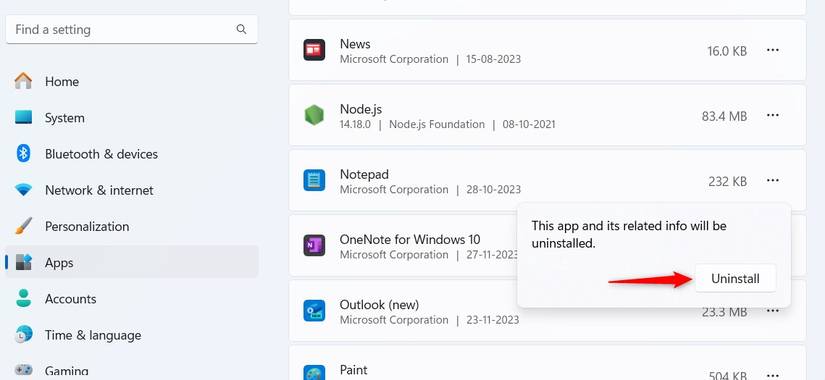
Task: Click the search magnifier icon
Action: (x=242, y=29)
